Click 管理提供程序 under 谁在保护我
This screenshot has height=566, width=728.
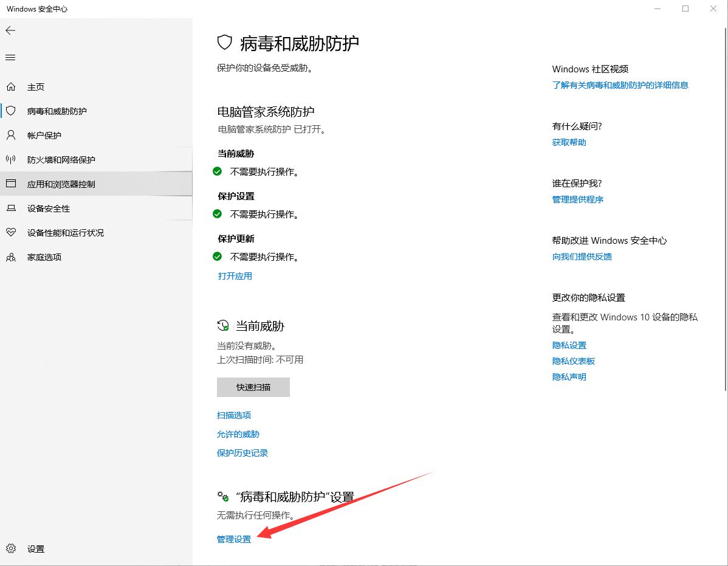(577, 199)
